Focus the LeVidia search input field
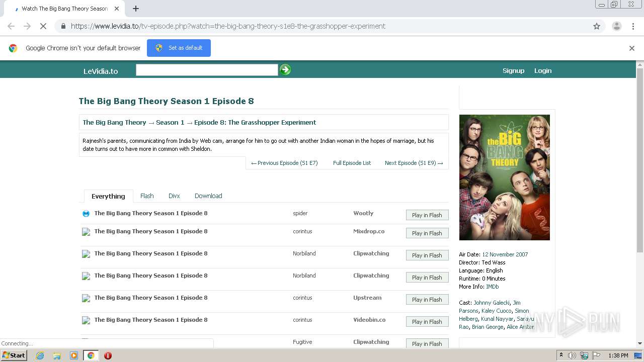Screen dimensions: 644x362 (x=207, y=70)
